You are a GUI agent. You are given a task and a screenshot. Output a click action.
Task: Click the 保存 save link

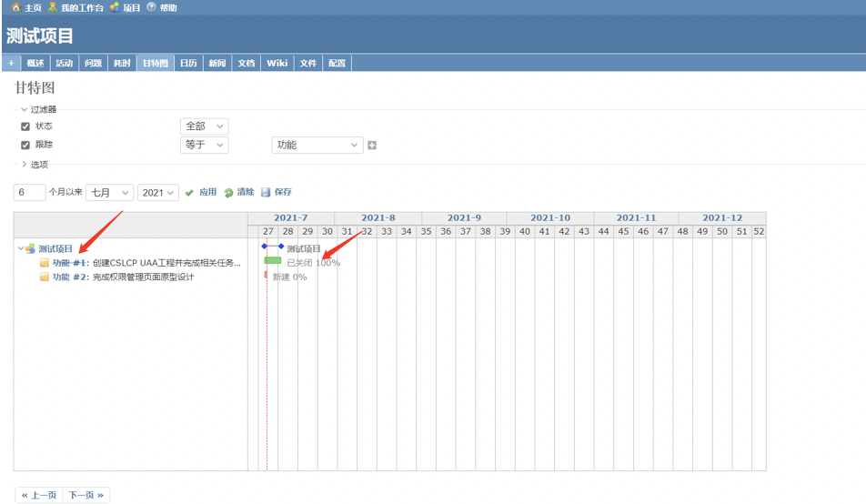tap(283, 192)
